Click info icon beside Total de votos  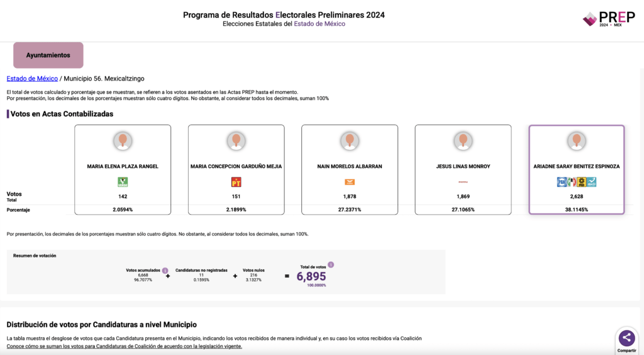coord(331,265)
